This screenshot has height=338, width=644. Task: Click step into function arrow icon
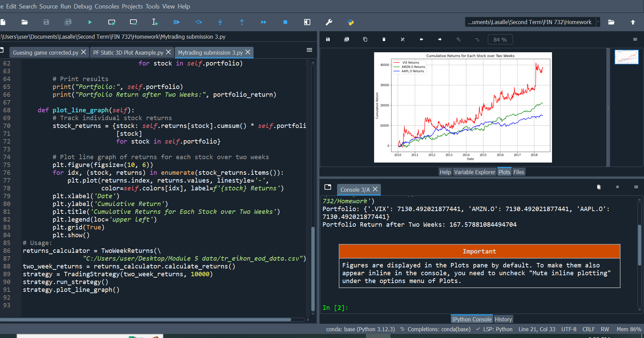(x=220, y=22)
